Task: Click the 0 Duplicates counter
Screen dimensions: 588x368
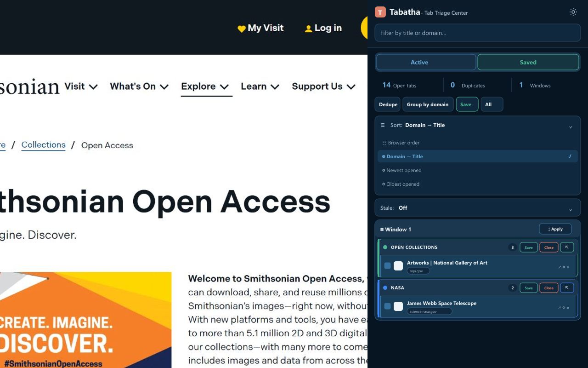Action: [x=467, y=85]
